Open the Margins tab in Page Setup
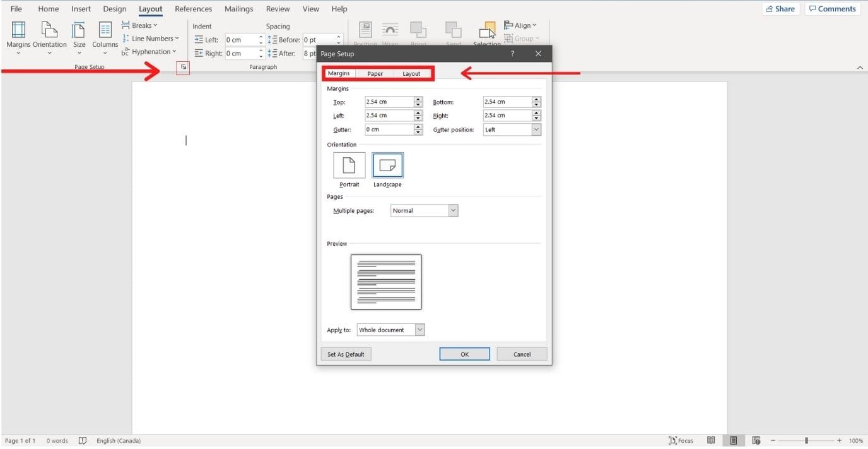The height and width of the screenshot is (449, 868). (x=339, y=74)
